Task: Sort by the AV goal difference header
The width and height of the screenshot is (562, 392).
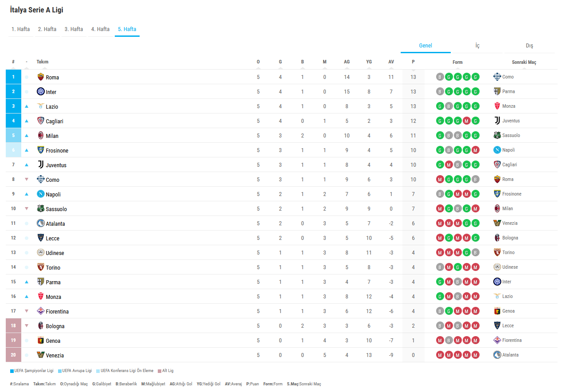Action: (391, 62)
